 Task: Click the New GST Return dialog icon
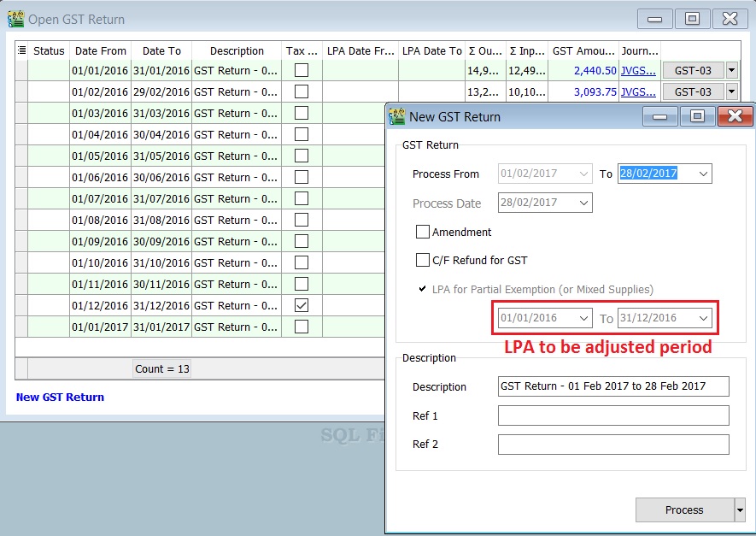click(397, 116)
